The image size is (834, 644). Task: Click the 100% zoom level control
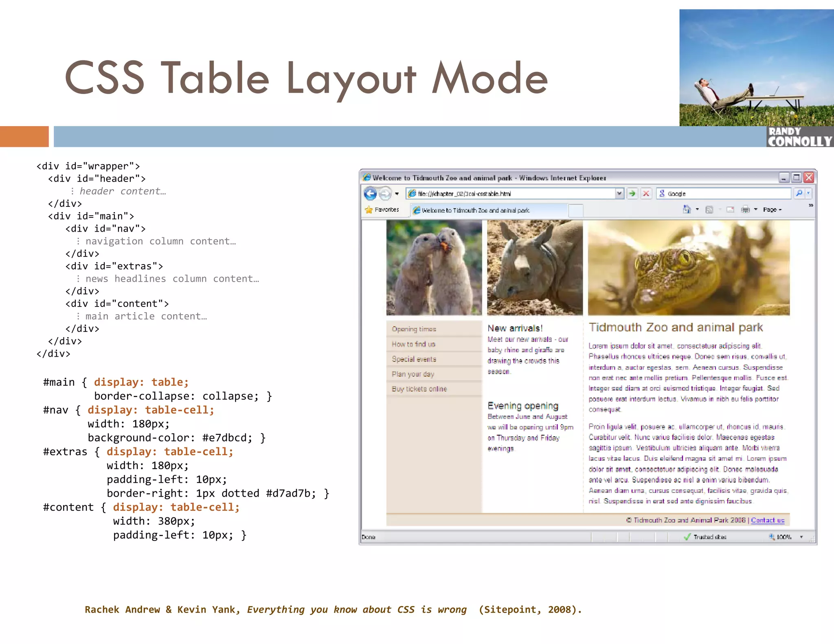pyautogui.click(x=780, y=537)
